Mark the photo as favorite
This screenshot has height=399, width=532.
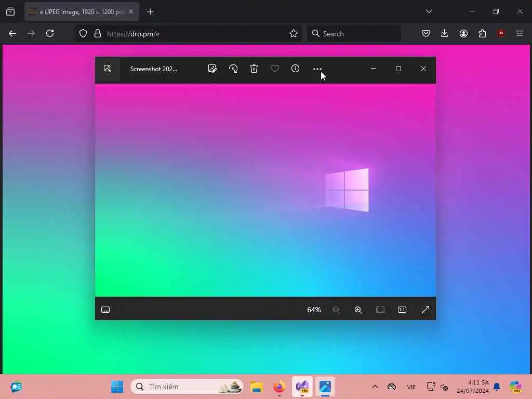275,69
